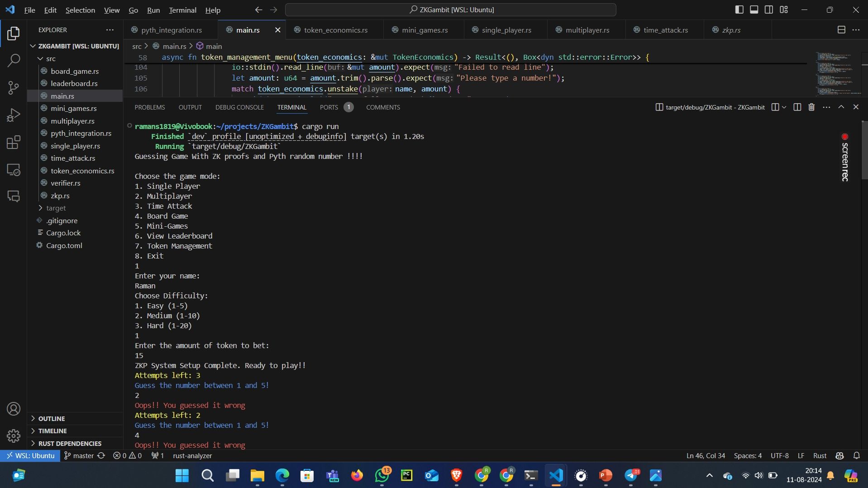Image resolution: width=868 pixels, height=488 pixels.
Task: Split the terminal panel
Action: pos(797,107)
